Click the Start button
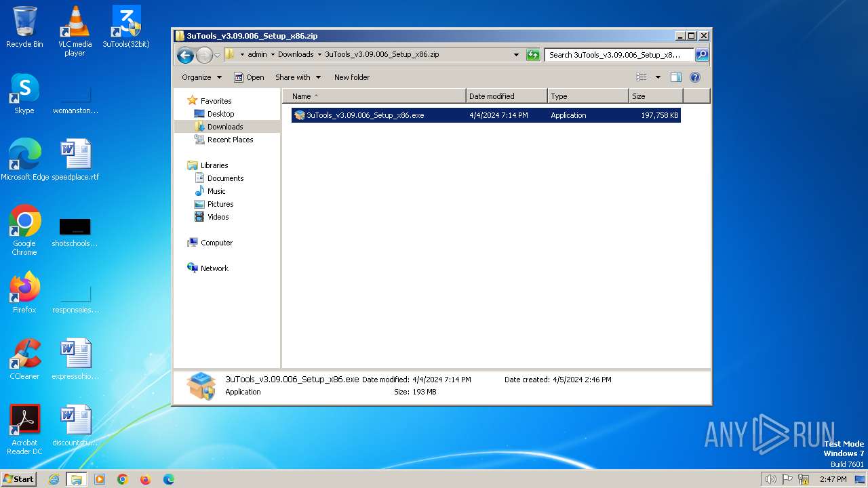 (x=18, y=479)
